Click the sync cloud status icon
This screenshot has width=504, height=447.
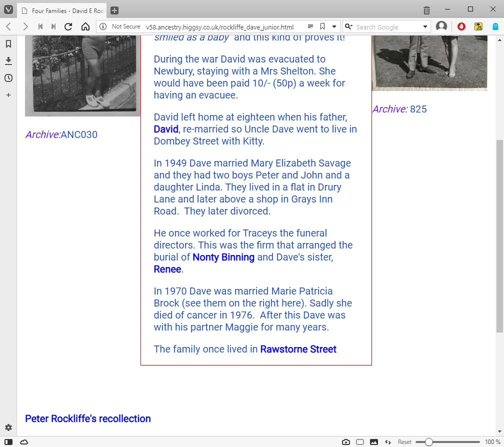coord(24,442)
